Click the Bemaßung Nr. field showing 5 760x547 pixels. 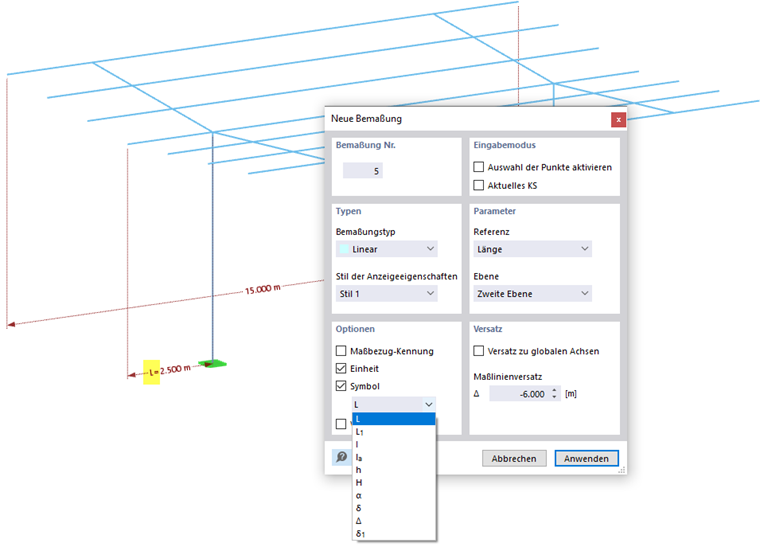coord(363,171)
